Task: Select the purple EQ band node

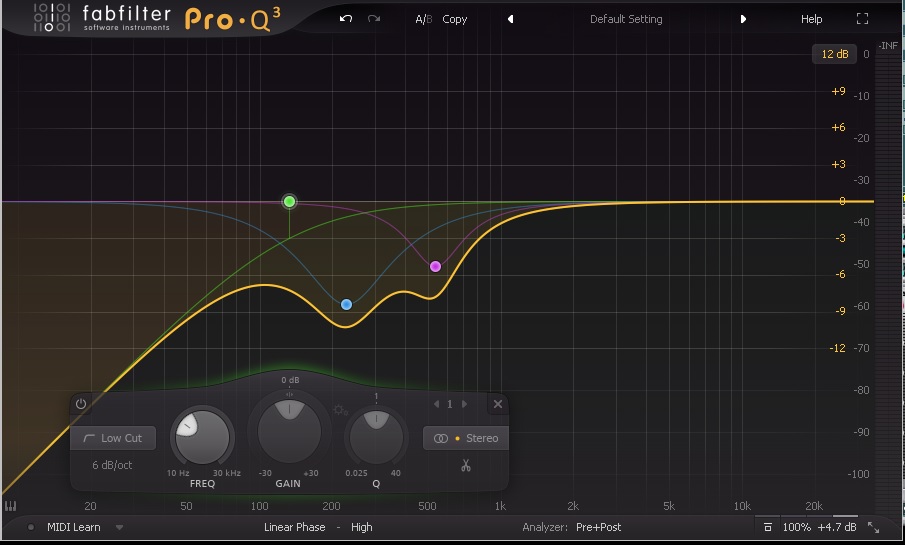Action: point(436,266)
